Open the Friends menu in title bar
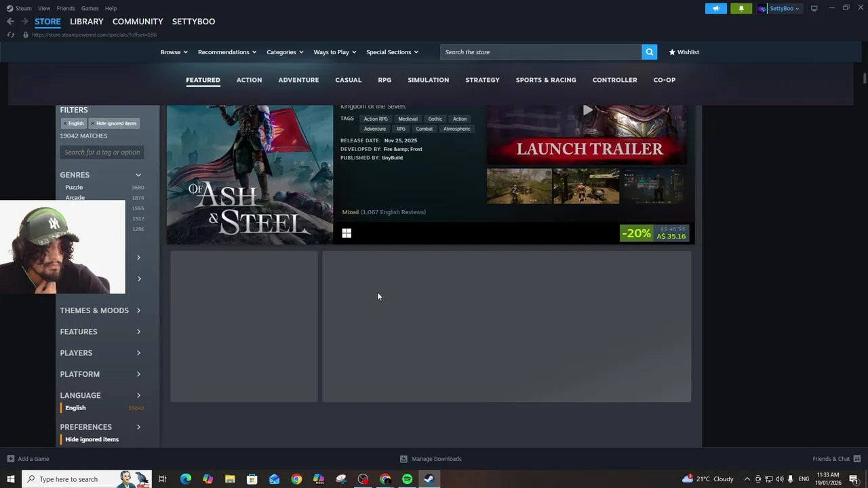868x488 pixels. point(66,8)
